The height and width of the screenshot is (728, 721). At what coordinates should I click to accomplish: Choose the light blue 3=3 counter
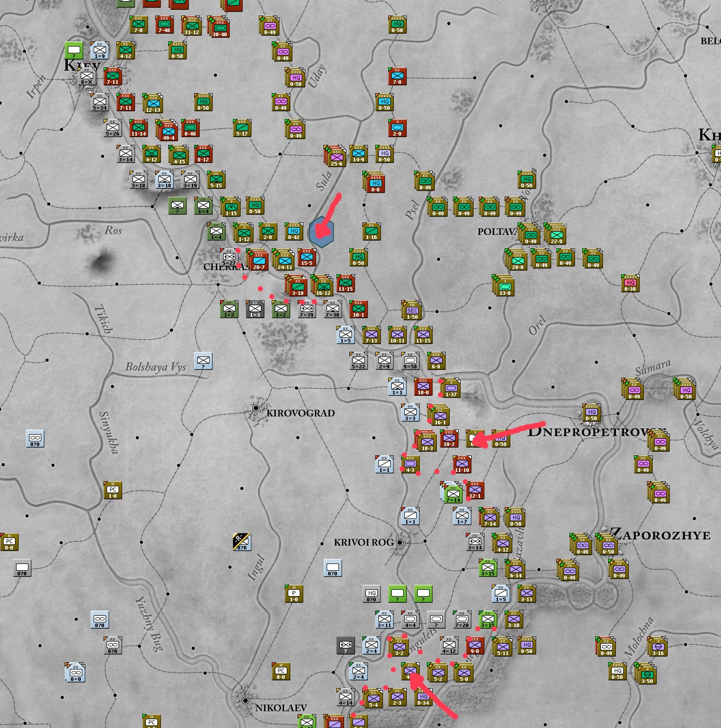coord(410,413)
